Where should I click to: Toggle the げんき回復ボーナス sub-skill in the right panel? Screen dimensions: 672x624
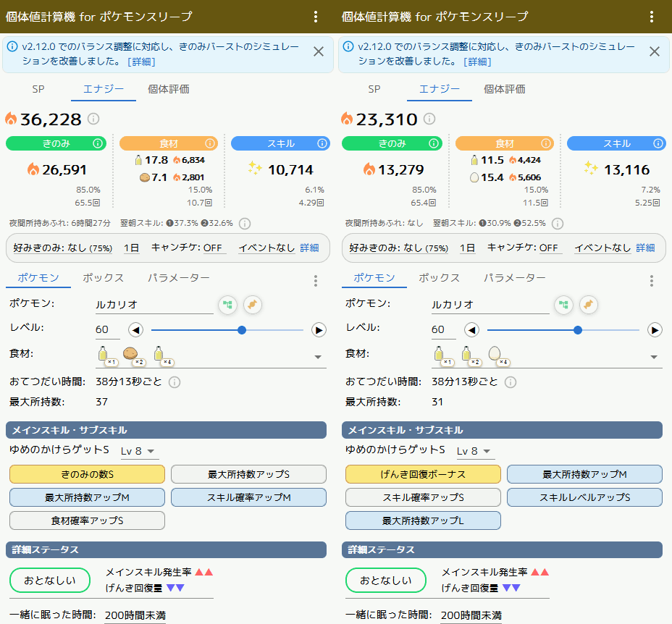pyautogui.click(x=423, y=474)
